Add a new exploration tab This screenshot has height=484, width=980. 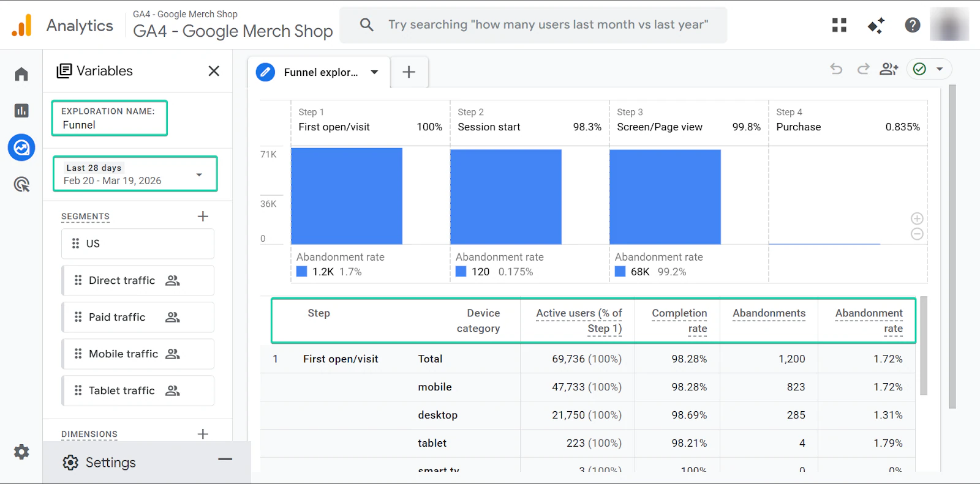(409, 72)
